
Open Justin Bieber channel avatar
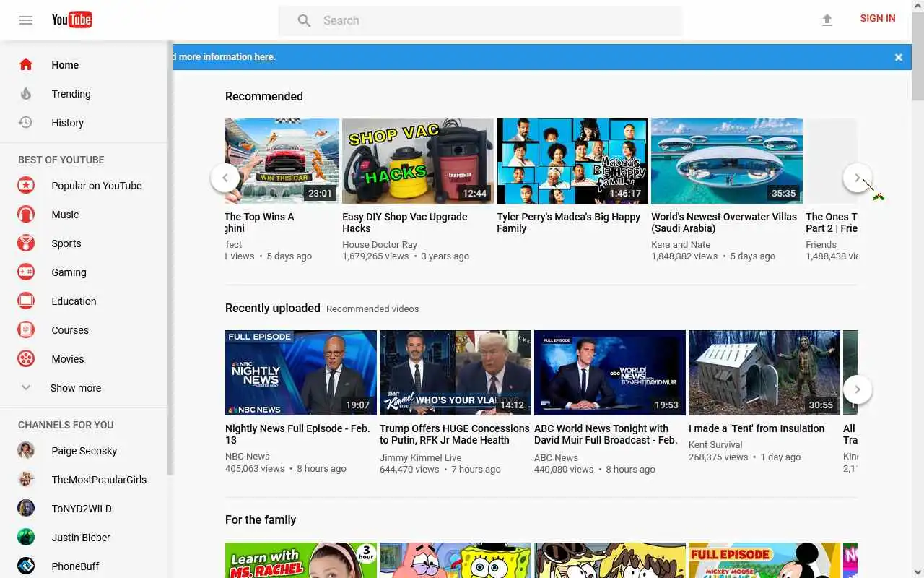tap(26, 538)
